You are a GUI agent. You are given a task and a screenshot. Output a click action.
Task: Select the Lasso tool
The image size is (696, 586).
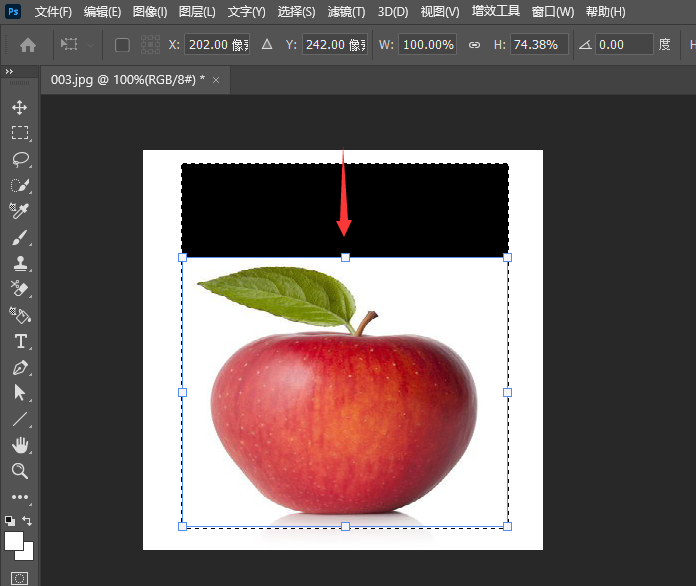coord(20,159)
